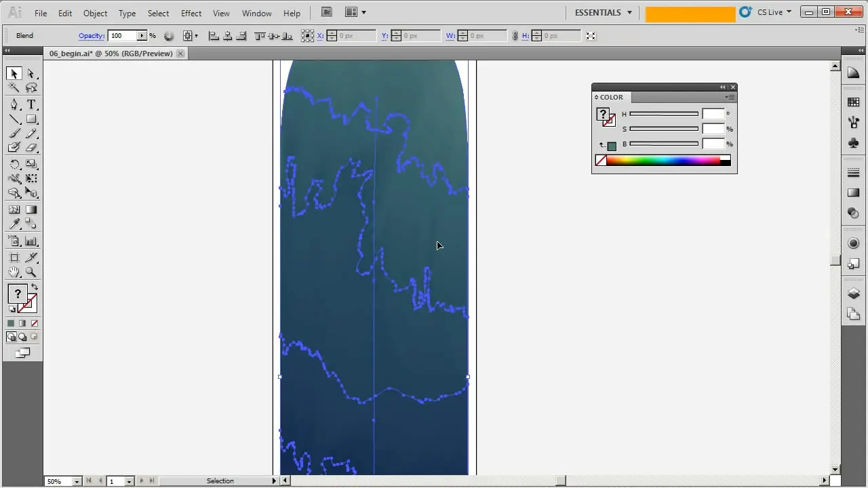
Task: Select the Mesh tool
Action: (x=14, y=210)
